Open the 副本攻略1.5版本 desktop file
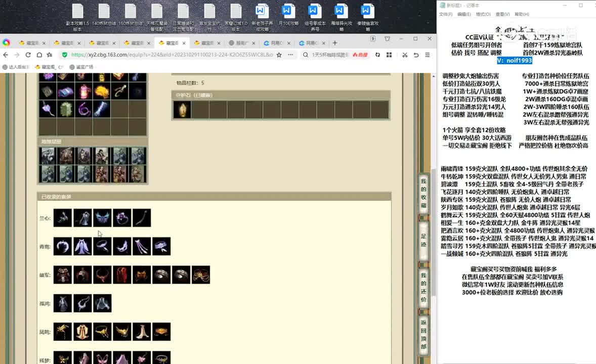Viewport: 596px width, 364px height. [x=77, y=17]
